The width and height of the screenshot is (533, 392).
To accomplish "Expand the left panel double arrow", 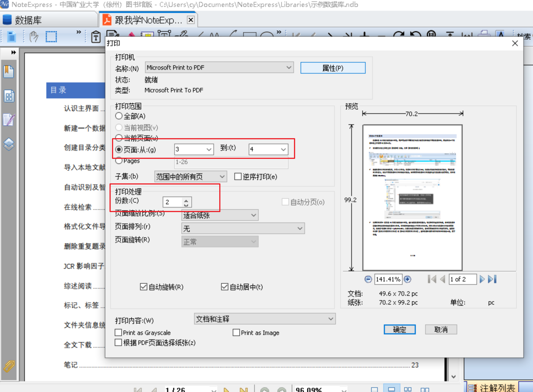I will [x=13, y=52].
